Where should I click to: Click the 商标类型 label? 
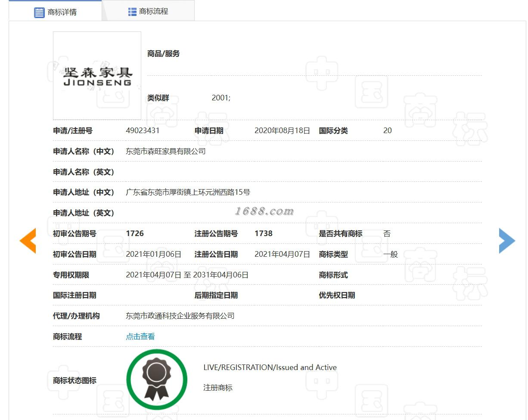point(333,254)
